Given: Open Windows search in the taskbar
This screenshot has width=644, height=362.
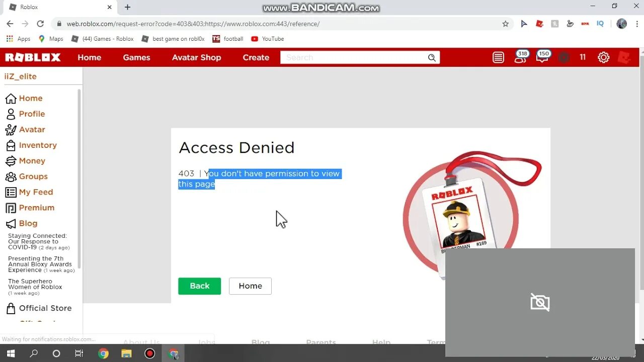Looking at the screenshot, I should coord(34,353).
